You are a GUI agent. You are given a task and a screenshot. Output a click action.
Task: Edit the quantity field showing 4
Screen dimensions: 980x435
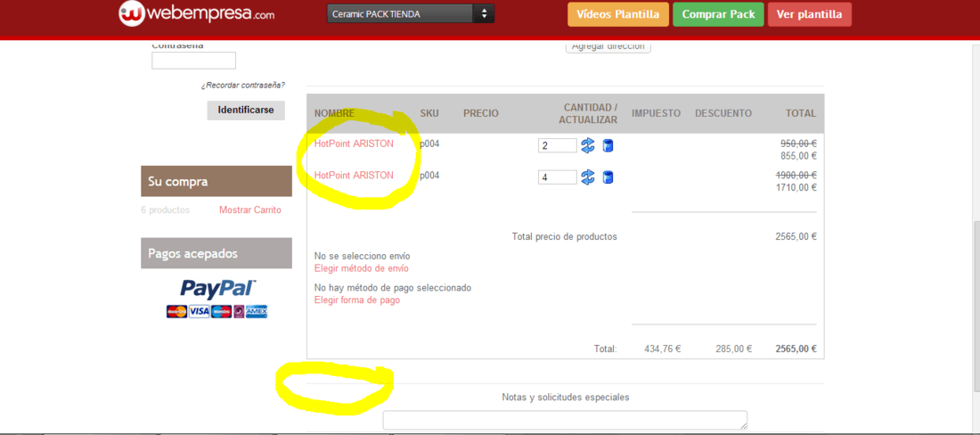pyautogui.click(x=558, y=177)
